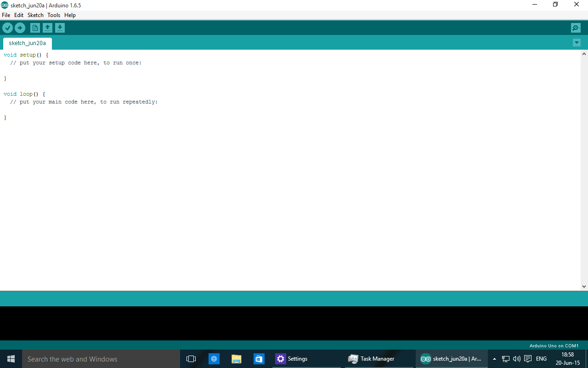Restore down the Arduino window
The height and width of the screenshot is (368, 588).
click(555, 5)
